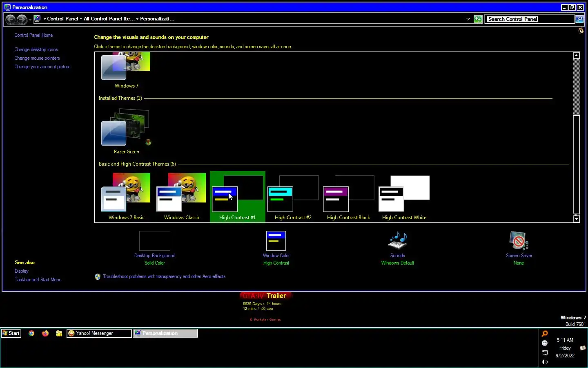Open All Control Panel Items breadcrumb

(x=109, y=19)
